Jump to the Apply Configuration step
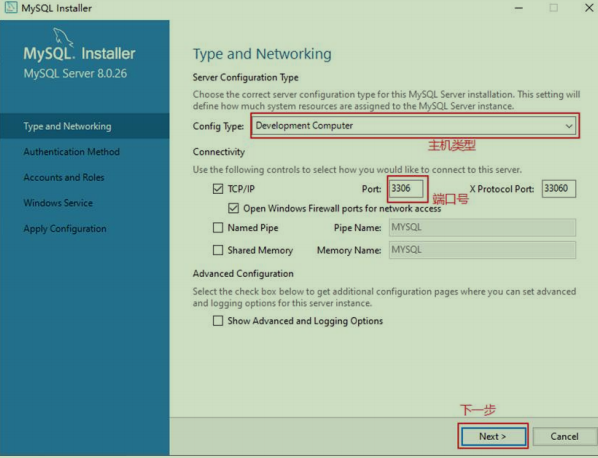 click(65, 228)
